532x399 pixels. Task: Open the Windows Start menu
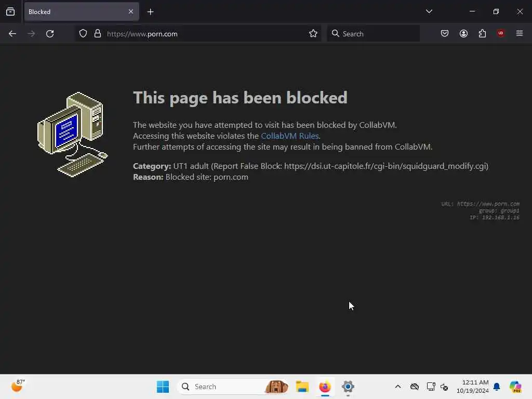[x=163, y=387]
